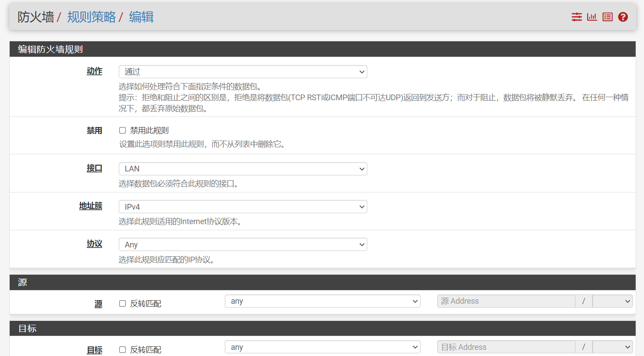Image resolution: width=644 pixels, height=356 pixels.
Task: Tick the 反转匹配 checkbox in the 目标 section
Action: pos(123,350)
